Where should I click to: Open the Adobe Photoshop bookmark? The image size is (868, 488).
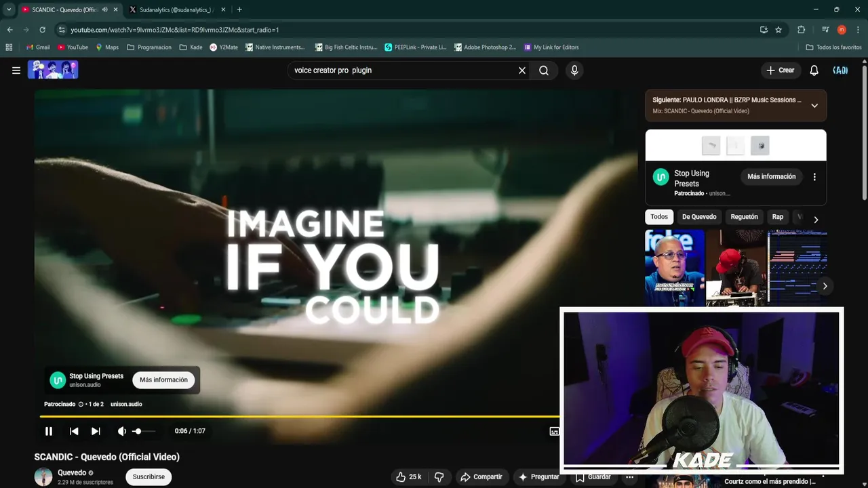click(x=486, y=47)
